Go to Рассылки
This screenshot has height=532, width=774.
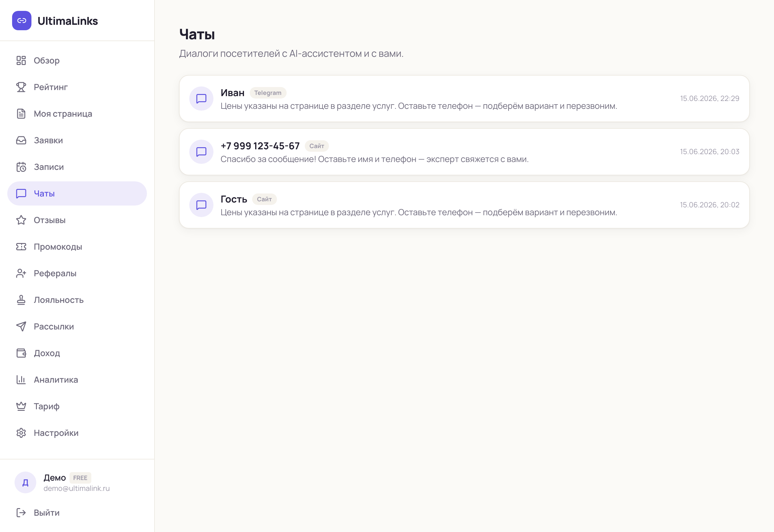(x=77, y=327)
